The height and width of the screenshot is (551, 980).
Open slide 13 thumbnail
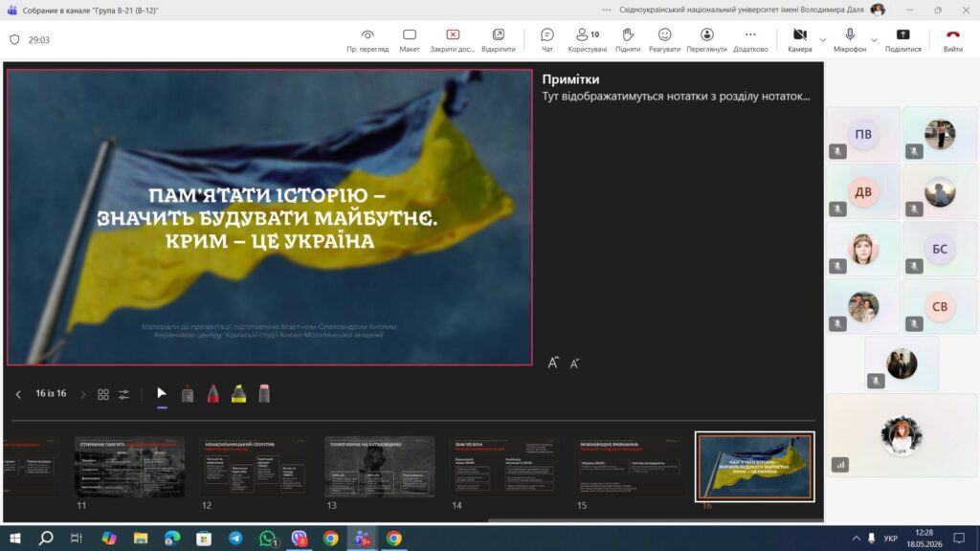(x=379, y=467)
